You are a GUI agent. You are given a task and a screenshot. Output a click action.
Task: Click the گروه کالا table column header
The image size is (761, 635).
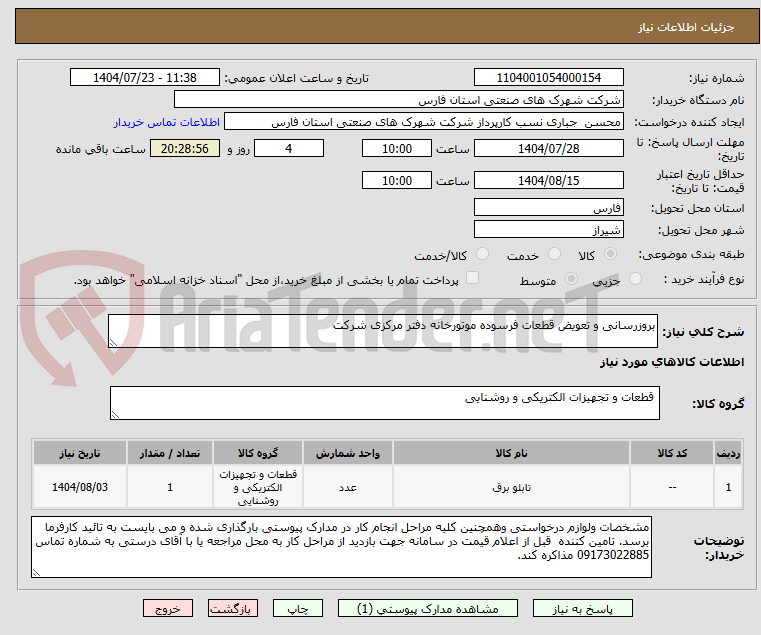coord(258,453)
